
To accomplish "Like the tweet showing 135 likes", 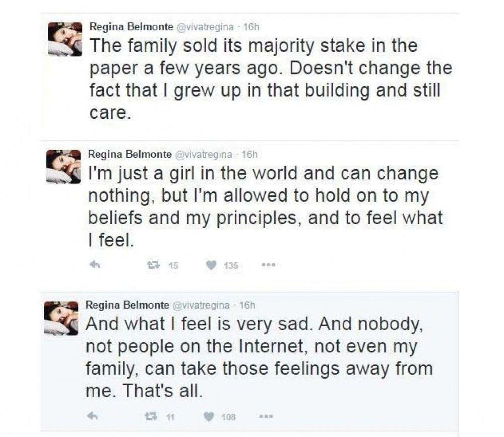I will 211,265.
